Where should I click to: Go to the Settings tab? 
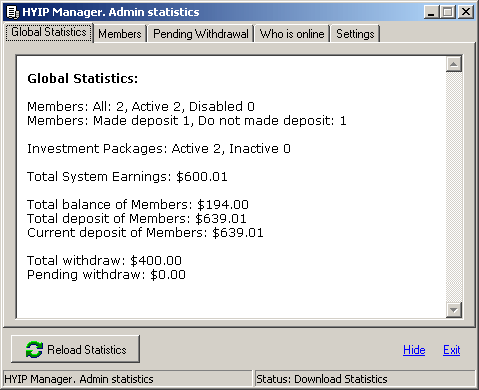click(x=355, y=34)
